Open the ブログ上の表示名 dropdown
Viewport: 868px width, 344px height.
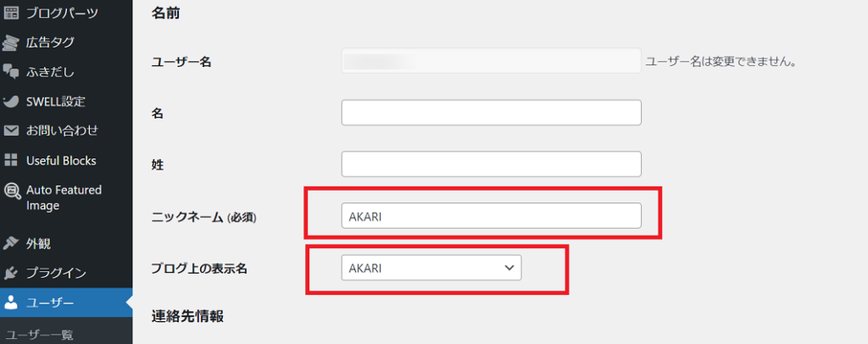click(x=431, y=268)
